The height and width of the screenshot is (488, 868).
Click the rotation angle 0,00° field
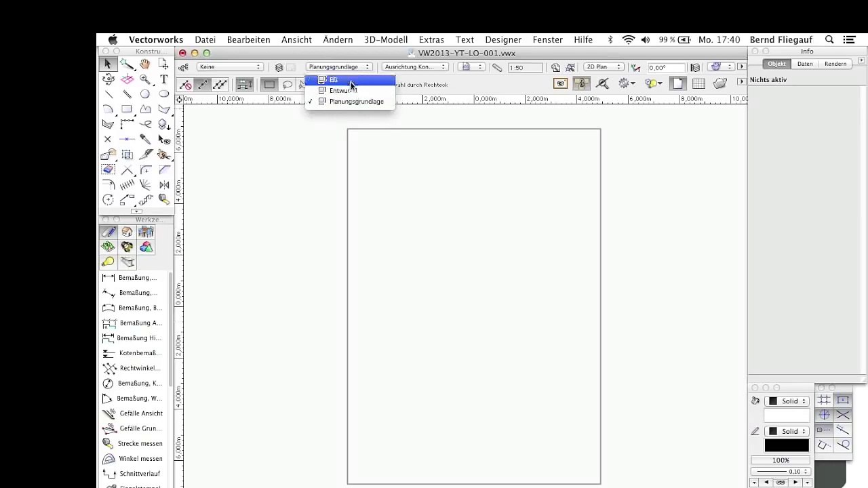pos(665,67)
